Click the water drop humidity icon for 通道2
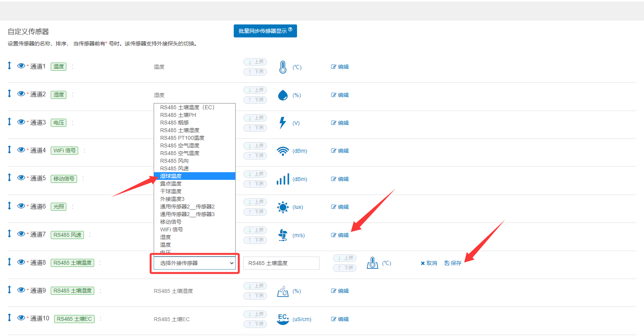Image resolution: width=644 pixels, height=336 pixels. point(283,95)
